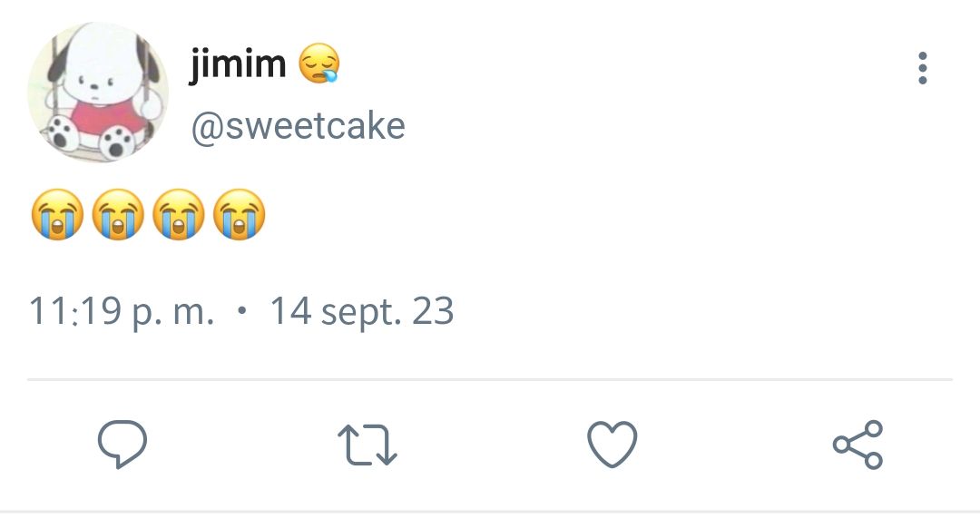Image resolution: width=980 pixels, height=528 pixels.
Task: Open the three-dot more options menu
Action: tap(923, 68)
